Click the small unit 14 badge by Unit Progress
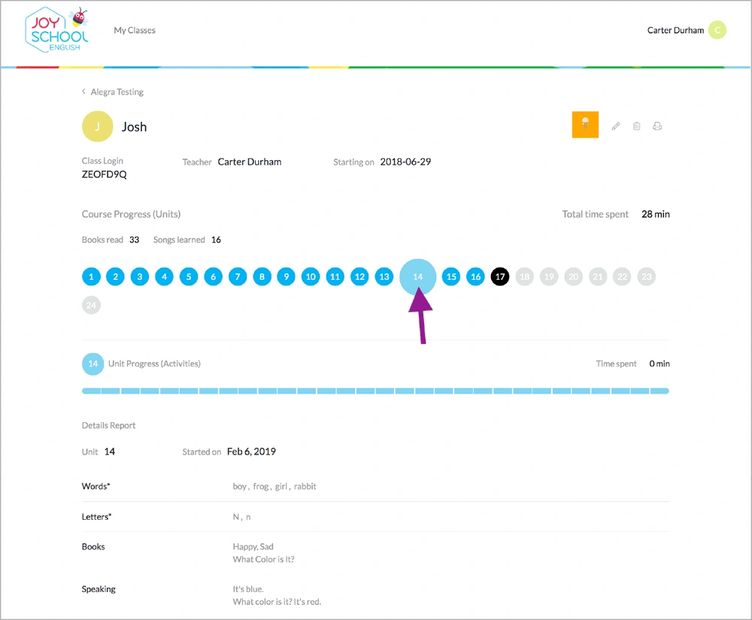752x620 pixels. [92, 364]
